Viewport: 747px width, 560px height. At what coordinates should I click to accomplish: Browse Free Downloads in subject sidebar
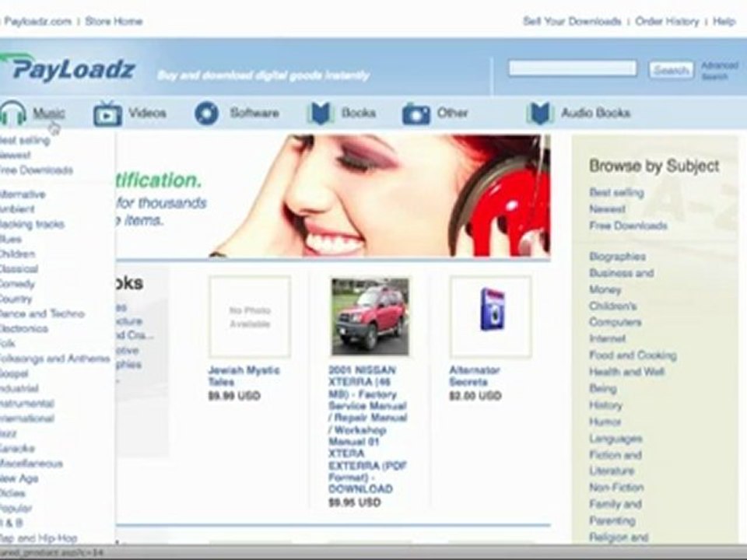(x=628, y=226)
